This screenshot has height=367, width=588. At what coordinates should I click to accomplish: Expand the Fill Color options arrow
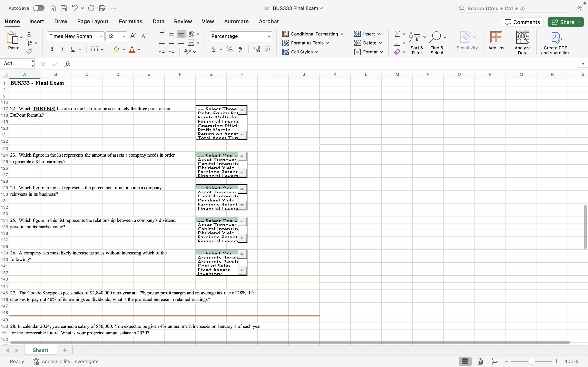[124, 49]
